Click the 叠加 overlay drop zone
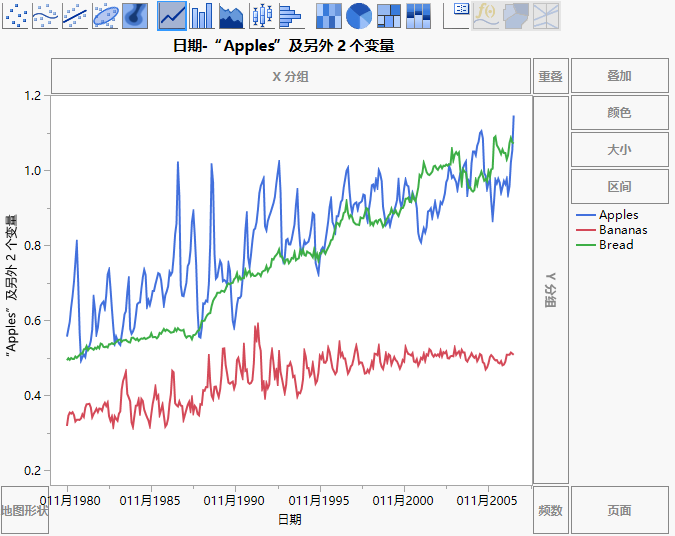The height and width of the screenshot is (536, 675). 619,76
